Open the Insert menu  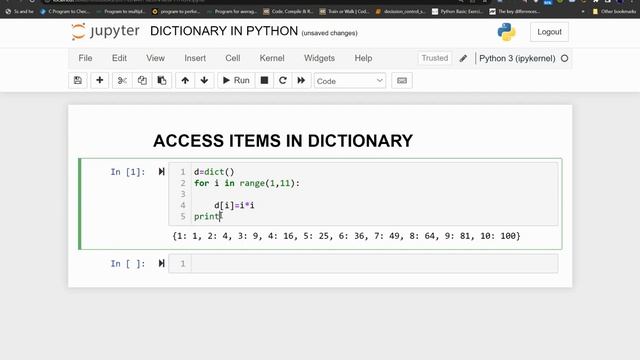[x=195, y=58]
